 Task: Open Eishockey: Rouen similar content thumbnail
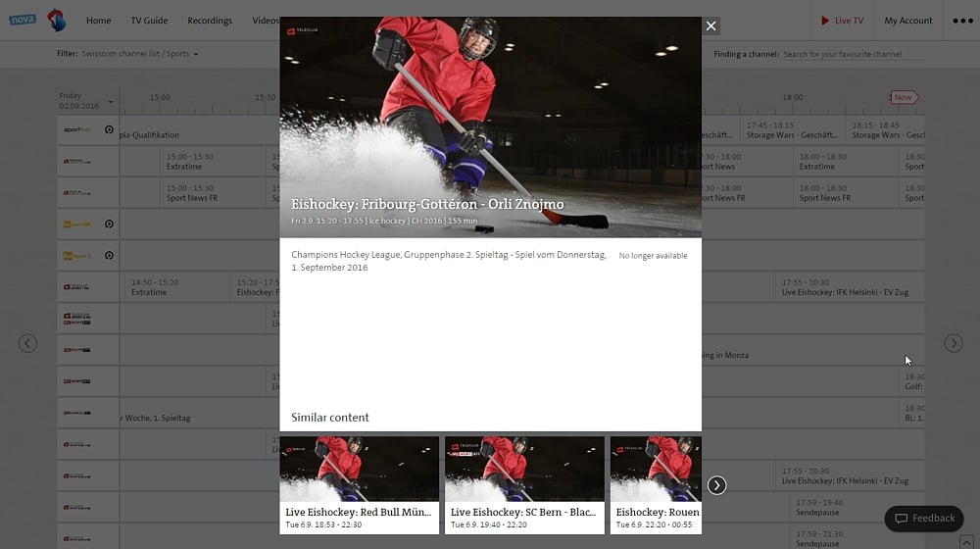click(656, 485)
